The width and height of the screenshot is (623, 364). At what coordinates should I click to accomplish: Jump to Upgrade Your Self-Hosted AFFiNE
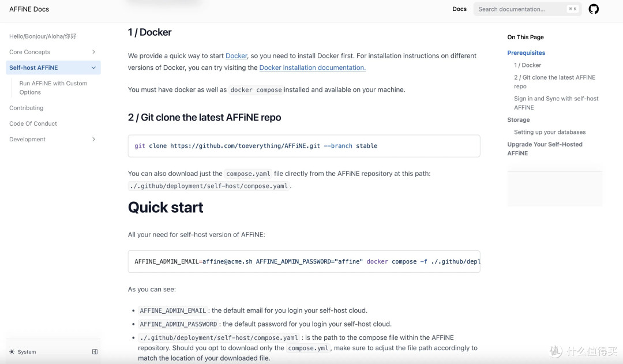[545, 149]
